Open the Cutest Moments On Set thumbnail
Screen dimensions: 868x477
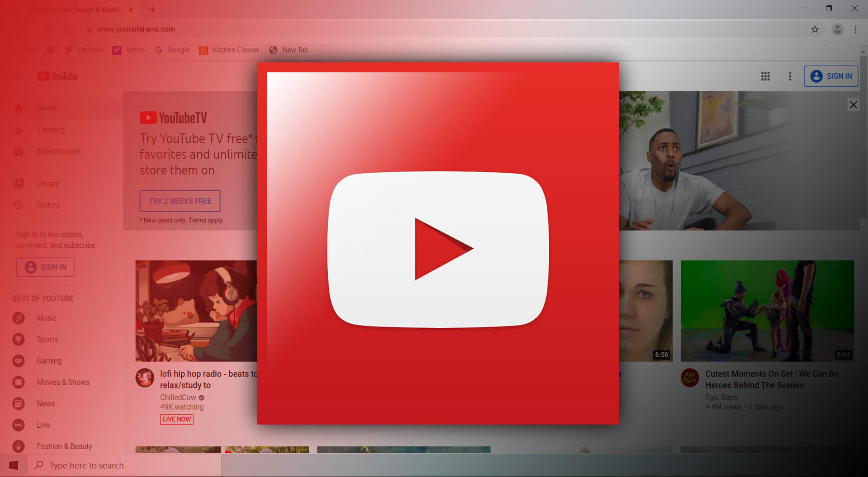coord(767,311)
